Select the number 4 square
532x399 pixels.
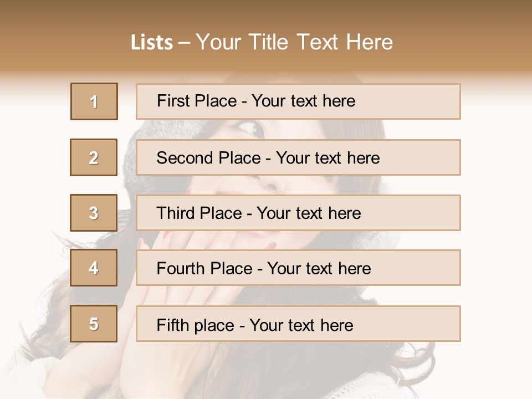point(94,268)
